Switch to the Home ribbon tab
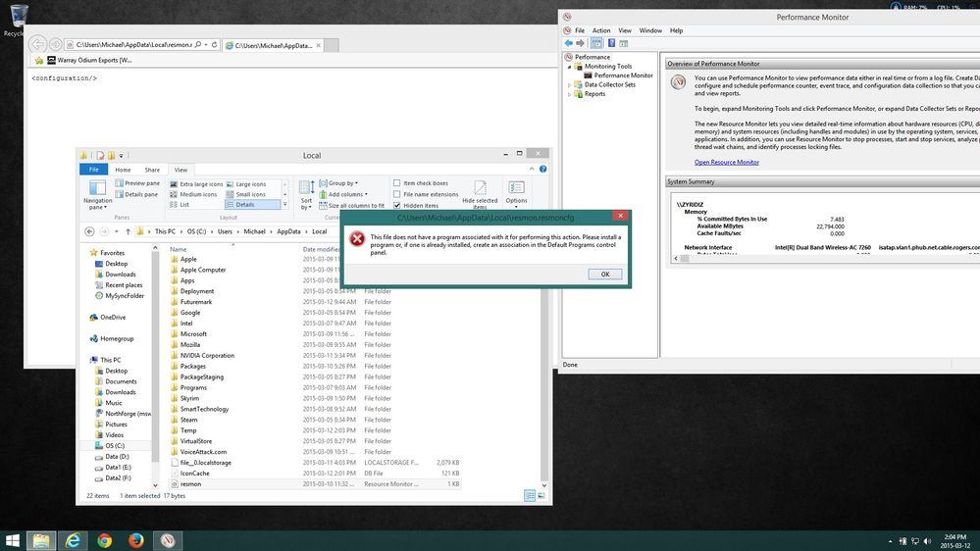 click(x=123, y=170)
